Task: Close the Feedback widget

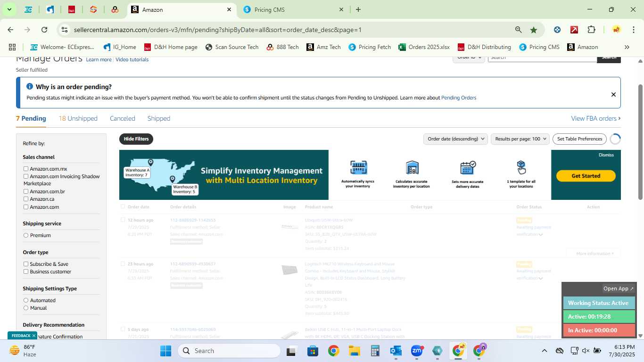Action: [34, 336]
